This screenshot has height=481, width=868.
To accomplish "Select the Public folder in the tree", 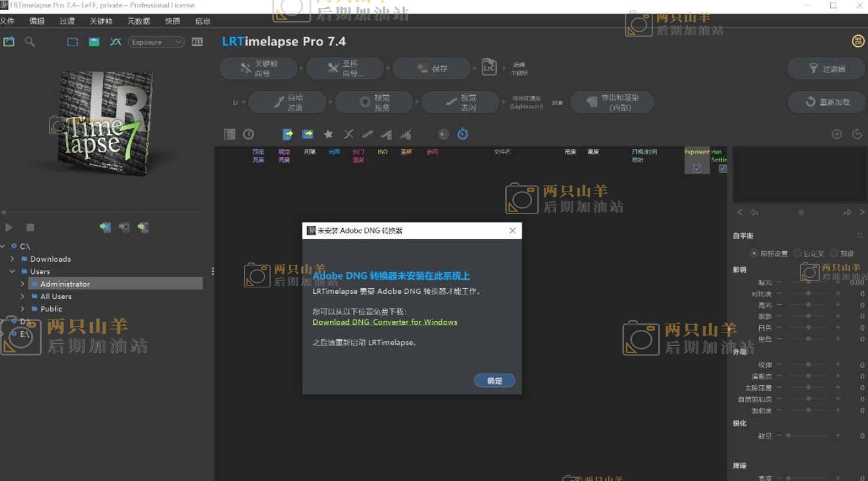I will (x=51, y=309).
